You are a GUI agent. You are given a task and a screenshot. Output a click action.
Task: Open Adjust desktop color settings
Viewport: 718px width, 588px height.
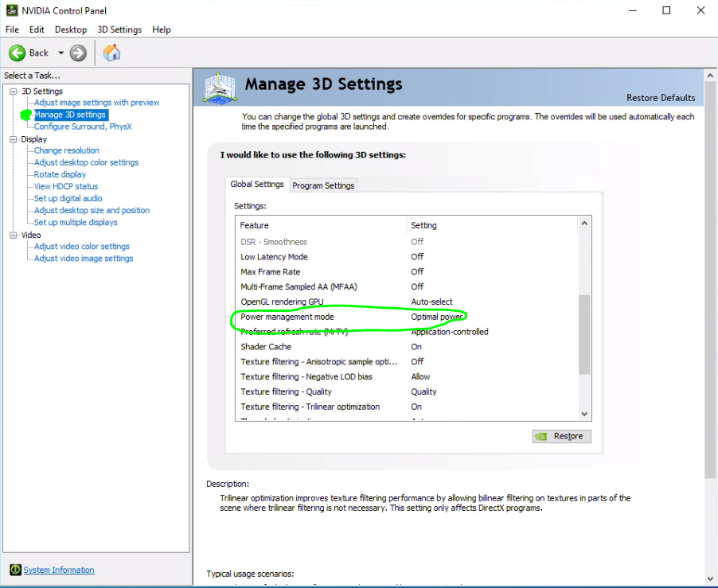click(x=86, y=162)
